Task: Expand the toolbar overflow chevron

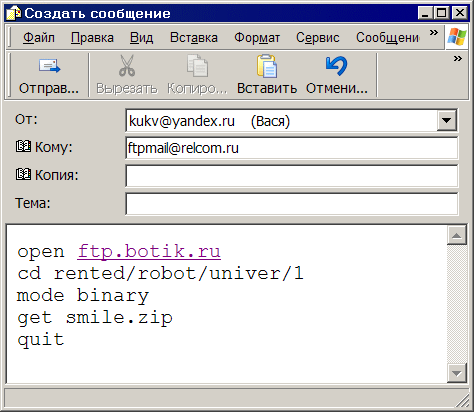Action: [x=458, y=59]
